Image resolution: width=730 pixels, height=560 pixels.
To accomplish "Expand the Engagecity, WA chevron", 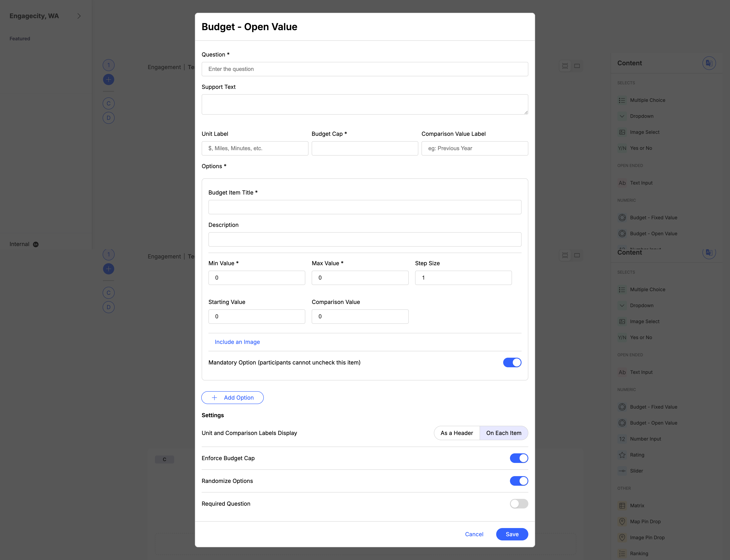I will point(79,16).
